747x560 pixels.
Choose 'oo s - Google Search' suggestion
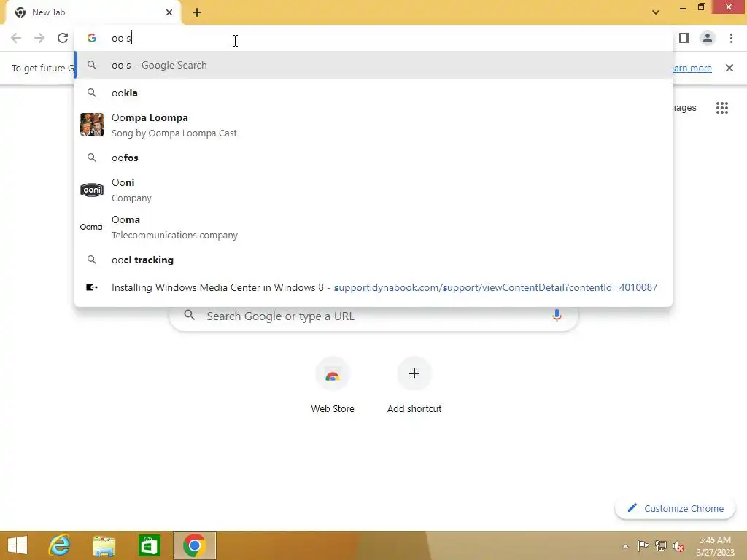(x=373, y=65)
